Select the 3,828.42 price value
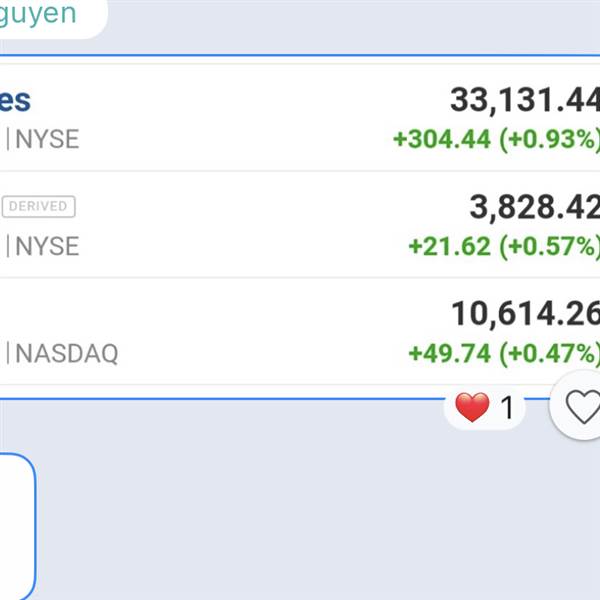 coord(533,207)
